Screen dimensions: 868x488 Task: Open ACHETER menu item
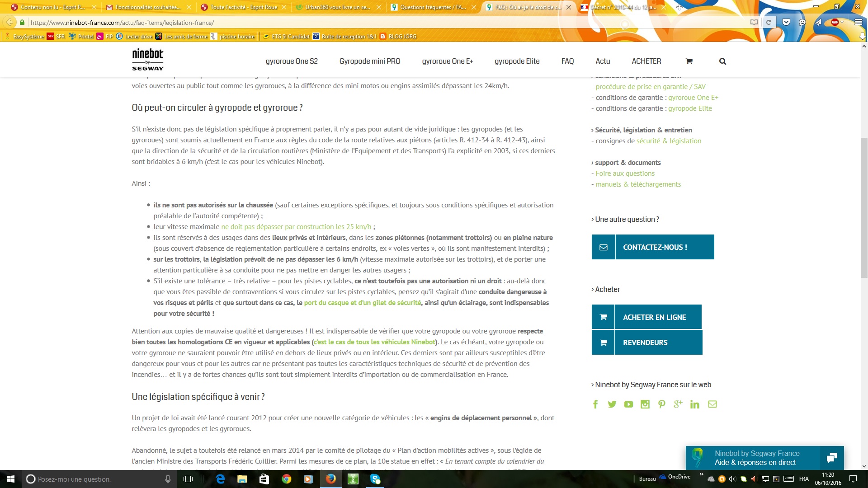tap(646, 61)
